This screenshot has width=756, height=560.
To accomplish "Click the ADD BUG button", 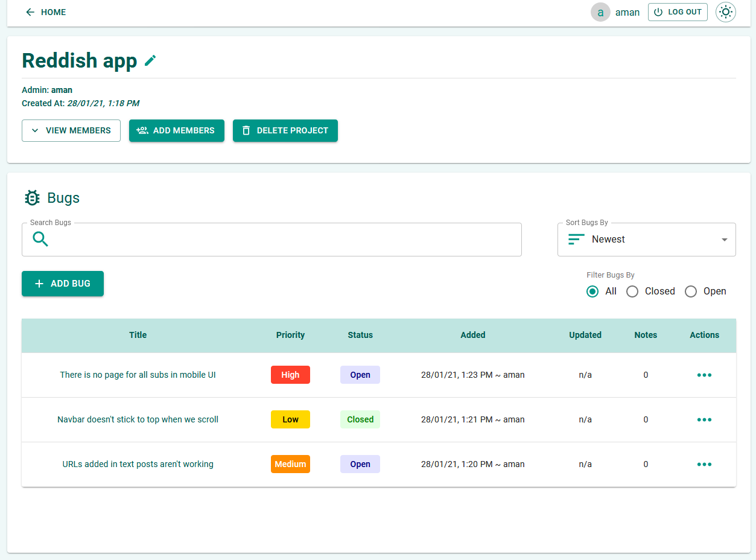I will [62, 284].
